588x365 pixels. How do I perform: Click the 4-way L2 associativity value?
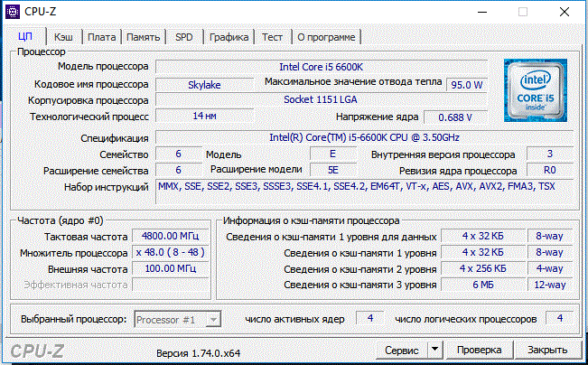coord(550,268)
